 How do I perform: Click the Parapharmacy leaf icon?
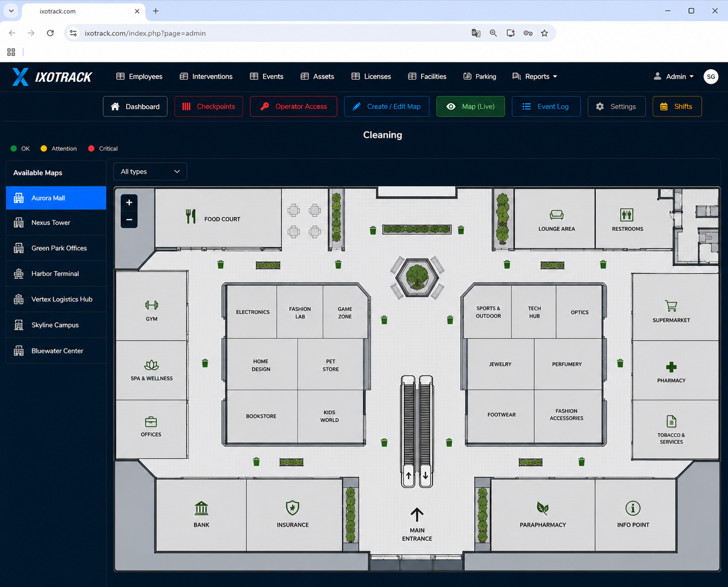(x=542, y=508)
